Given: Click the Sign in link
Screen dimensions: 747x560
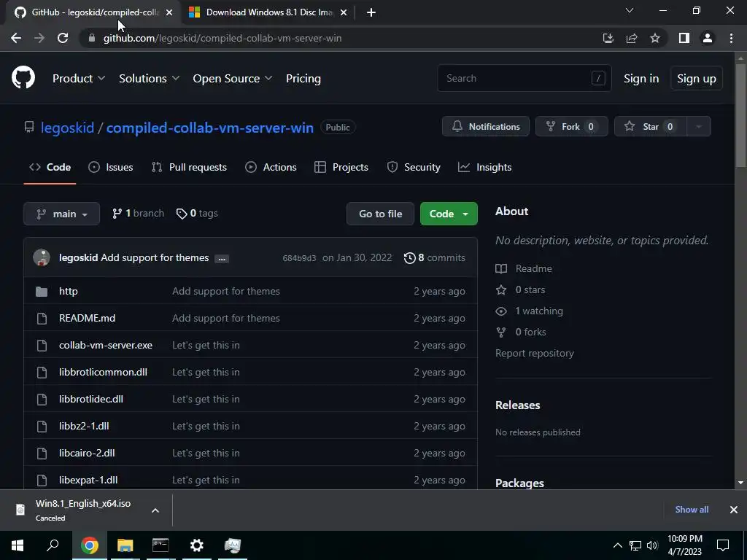Looking at the screenshot, I should (x=641, y=79).
